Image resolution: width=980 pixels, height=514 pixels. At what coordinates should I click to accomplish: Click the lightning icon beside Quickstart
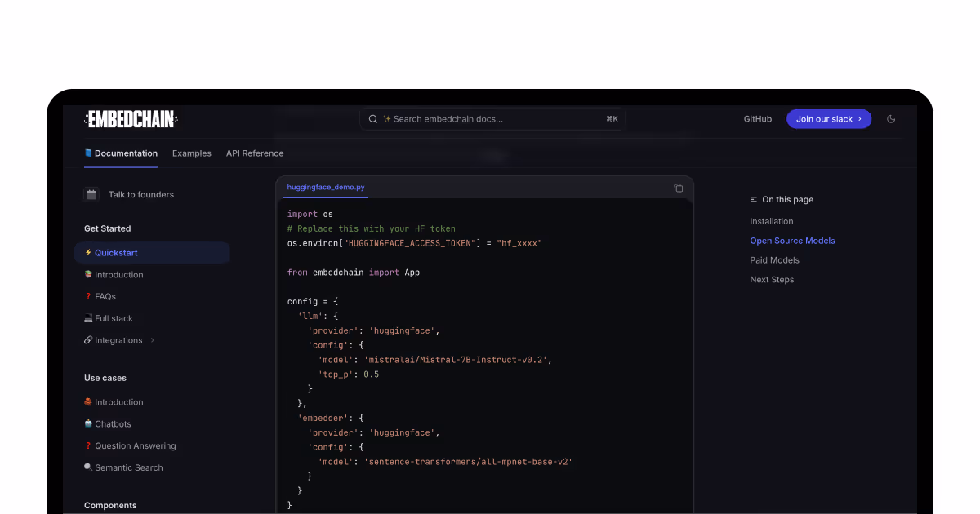click(x=88, y=253)
